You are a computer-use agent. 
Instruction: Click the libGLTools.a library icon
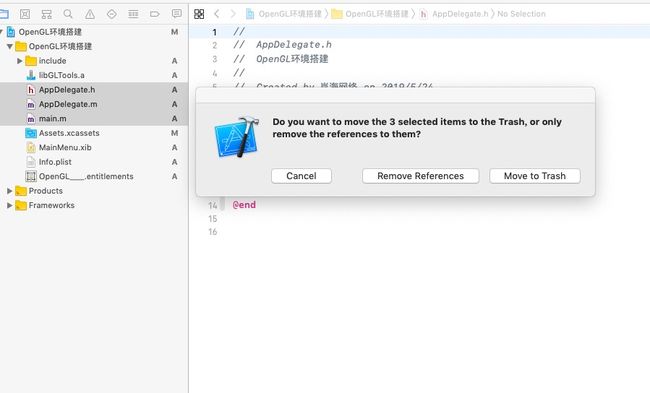31,75
